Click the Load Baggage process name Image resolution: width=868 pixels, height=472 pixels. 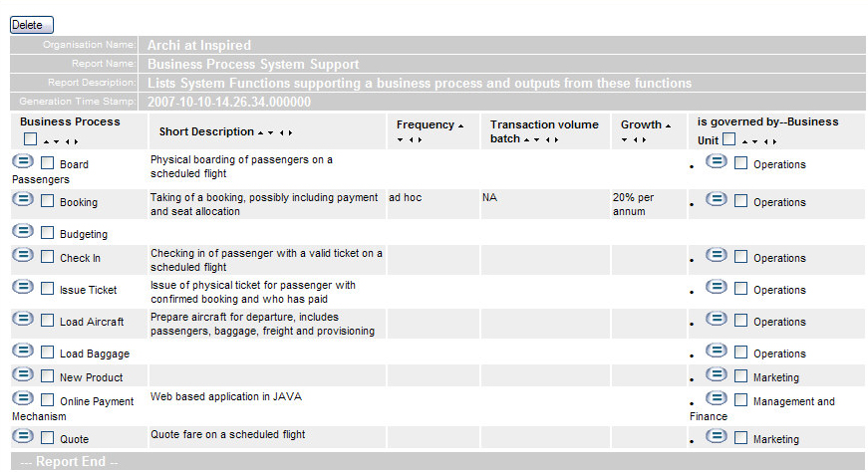click(95, 354)
